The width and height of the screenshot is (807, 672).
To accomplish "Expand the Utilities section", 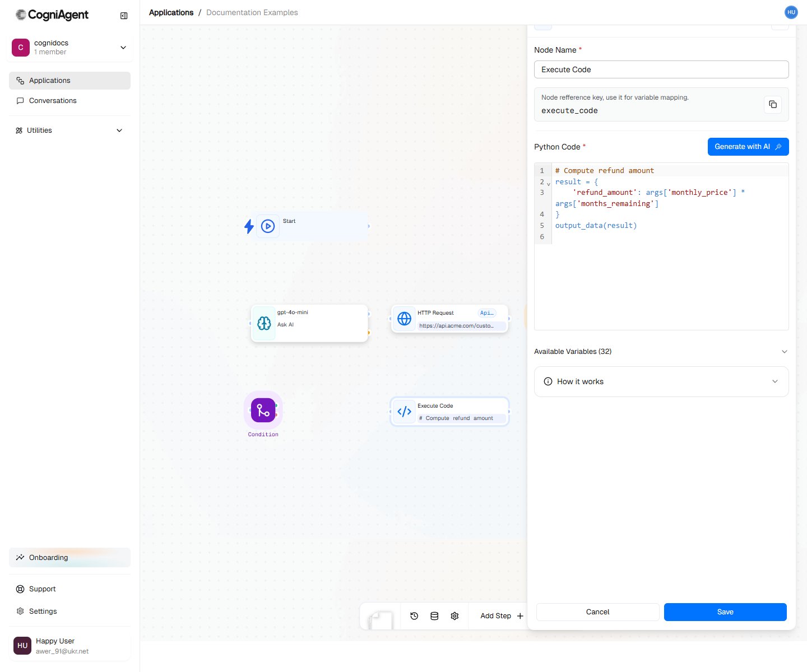I will pyautogui.click(x=70, y=130).
